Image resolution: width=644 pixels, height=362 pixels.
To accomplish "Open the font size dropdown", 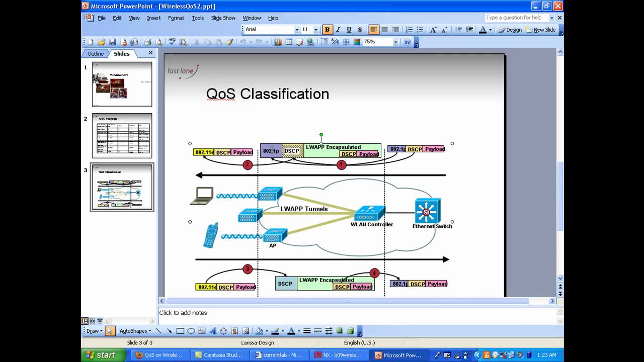I will tap(316, 30).
